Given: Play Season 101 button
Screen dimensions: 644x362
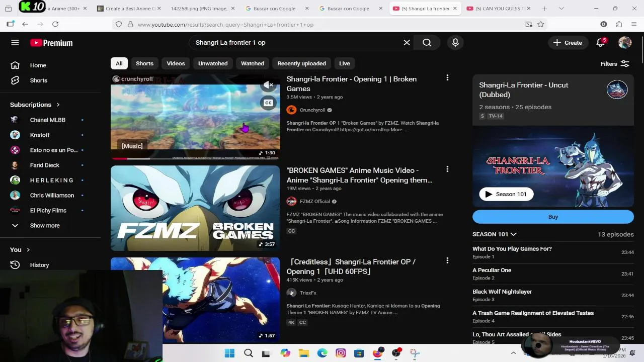Looking at the screenshot, I should [506, 194].
